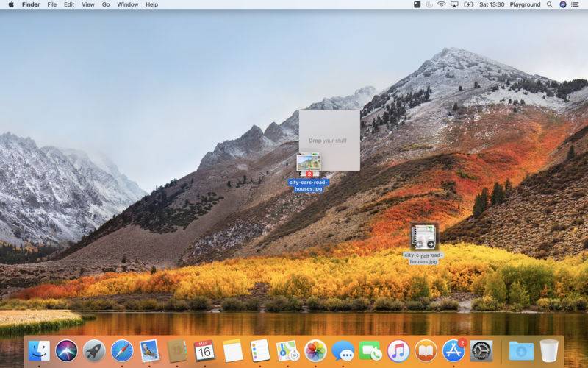The image size is (588, 368).
Task: Launch Photos app from Dock
Action: pyautogui.click(x=315, y=350)
